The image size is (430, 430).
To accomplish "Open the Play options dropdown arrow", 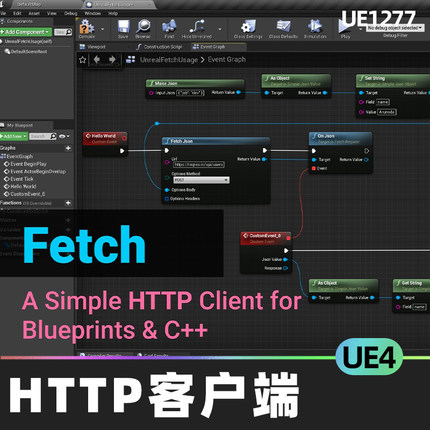I will click(360, 29).
